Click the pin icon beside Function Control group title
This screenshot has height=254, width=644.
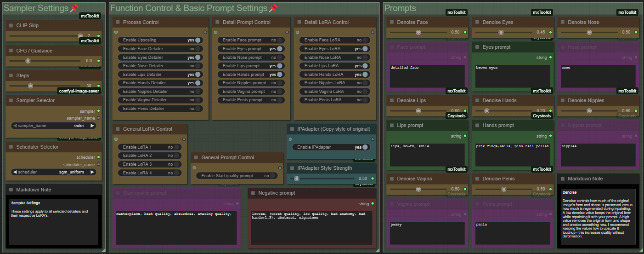[x=273, y=8]
